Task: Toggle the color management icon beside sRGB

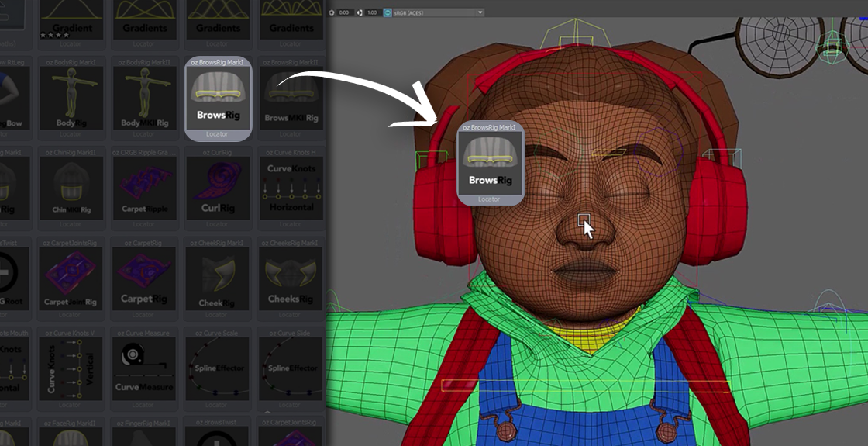Action: 387,12
